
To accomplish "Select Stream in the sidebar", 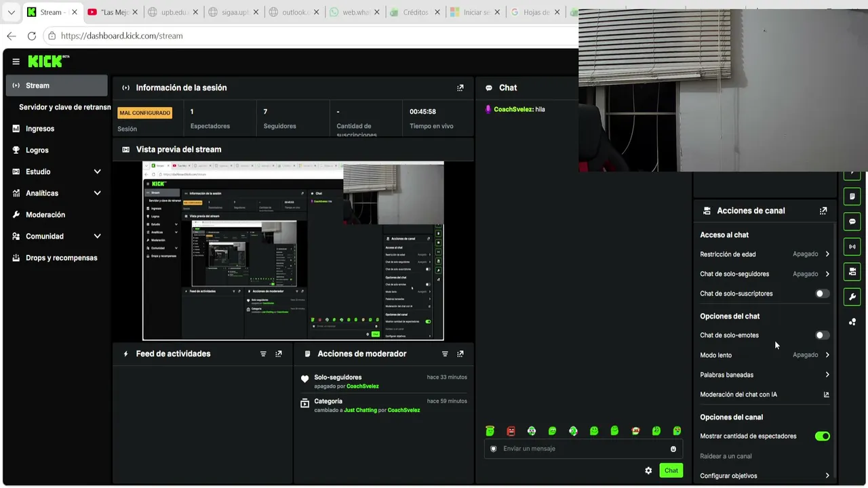I will (57, 85).
